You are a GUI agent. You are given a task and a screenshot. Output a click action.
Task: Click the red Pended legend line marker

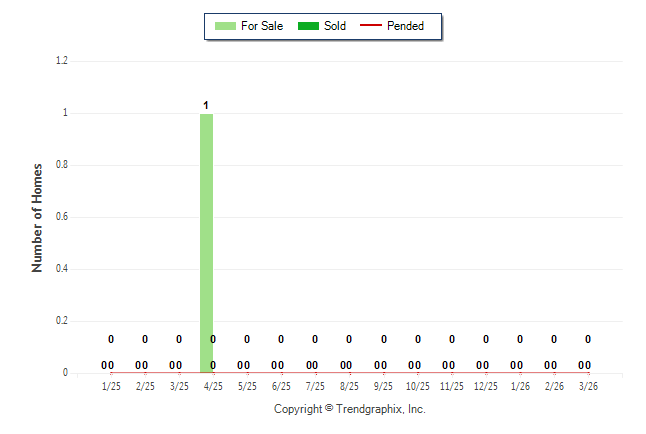(x=370, y=26)
